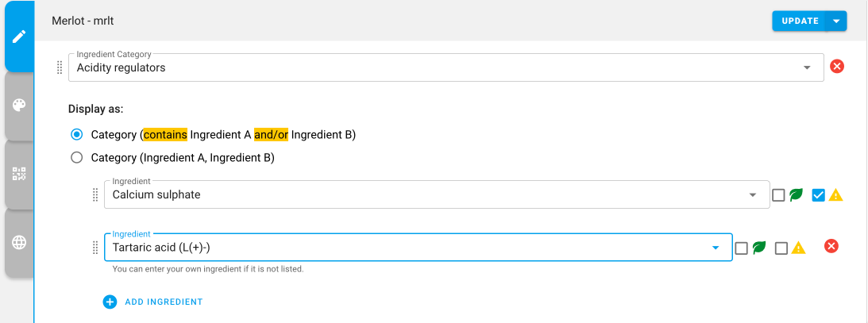868x323 pixels.
Task: Open the pencil edit sidebar tab
Action: pyautogui.click(x=19, y=37)
